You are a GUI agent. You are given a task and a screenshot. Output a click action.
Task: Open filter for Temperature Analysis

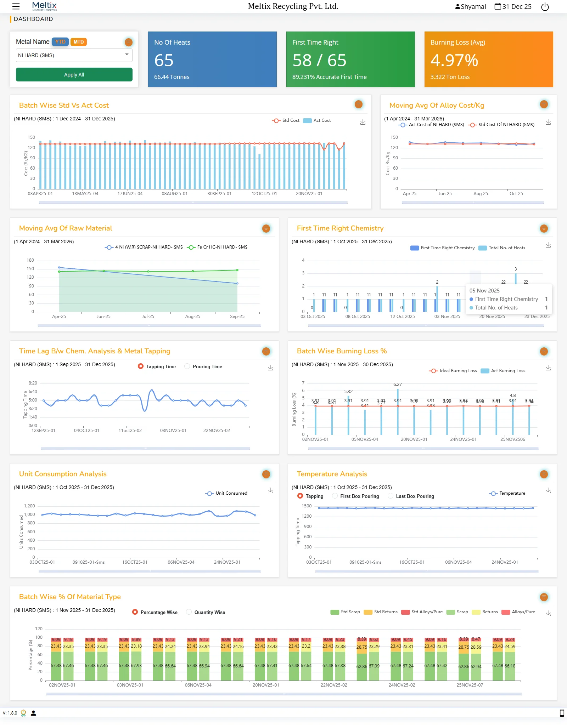tap(544, 474)
